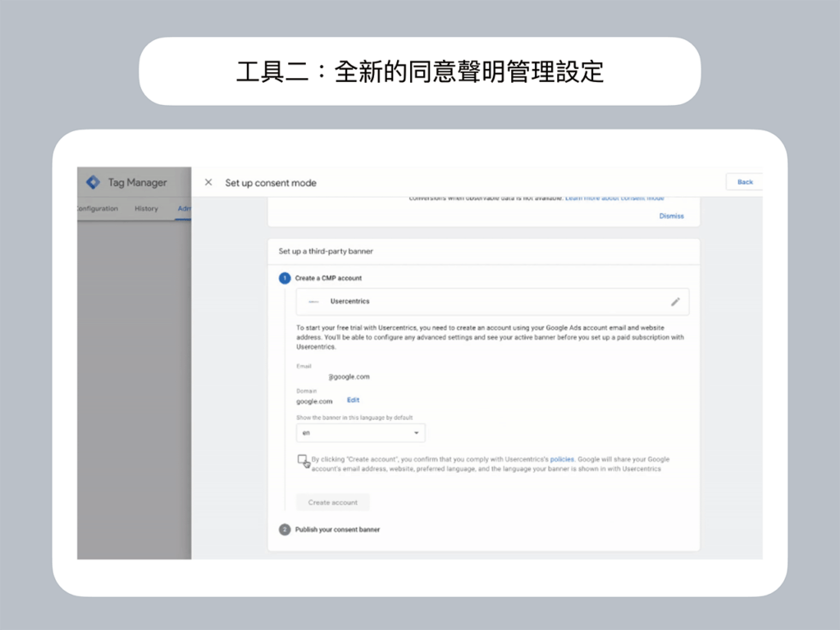The height and width of the screenshot is (630, 840).
Task: Click the @google.com email value
Action: coord(349,377)
